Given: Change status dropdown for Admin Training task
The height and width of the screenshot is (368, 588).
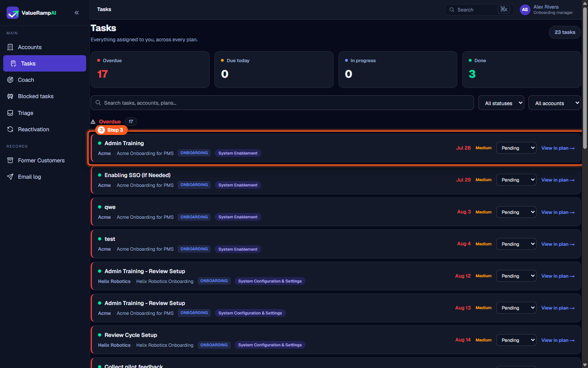Looking at the screenshot, I should point(516,148).
